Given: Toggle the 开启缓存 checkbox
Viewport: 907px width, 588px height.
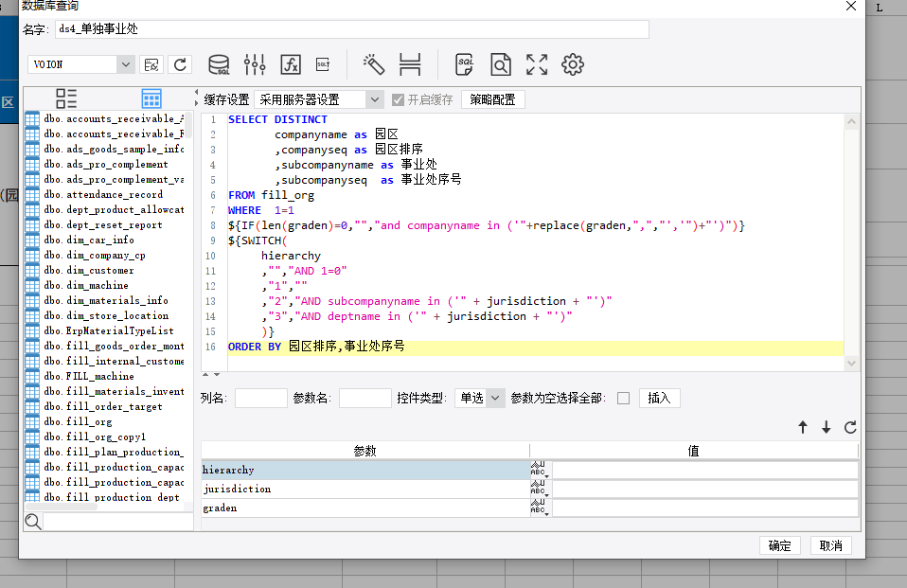Looking at the screenshot, I should [x=398, y=99].
